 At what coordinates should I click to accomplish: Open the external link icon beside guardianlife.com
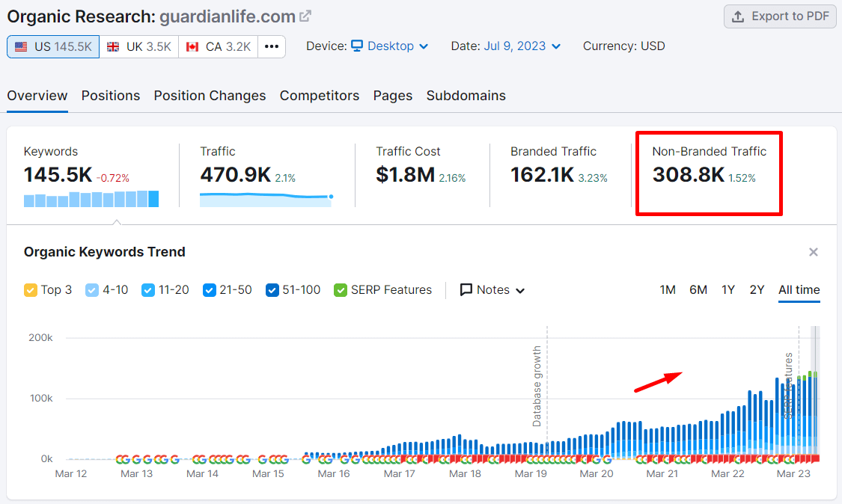point(305,16)
